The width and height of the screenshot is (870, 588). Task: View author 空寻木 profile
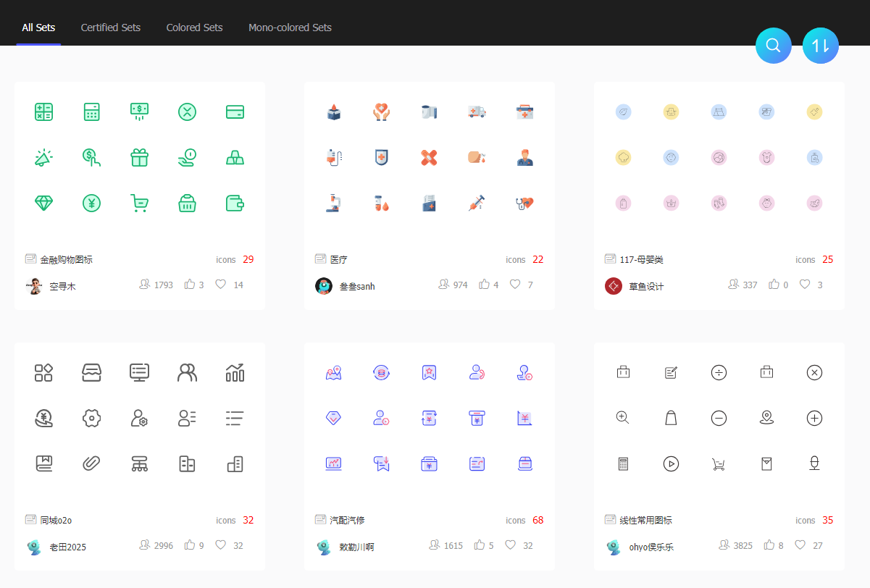[x=62, y=286]
